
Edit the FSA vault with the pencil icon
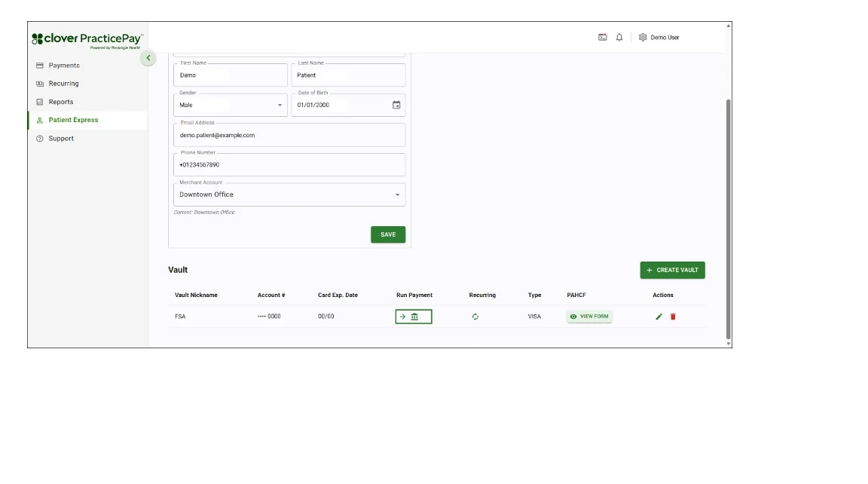(x=660, y=316)
